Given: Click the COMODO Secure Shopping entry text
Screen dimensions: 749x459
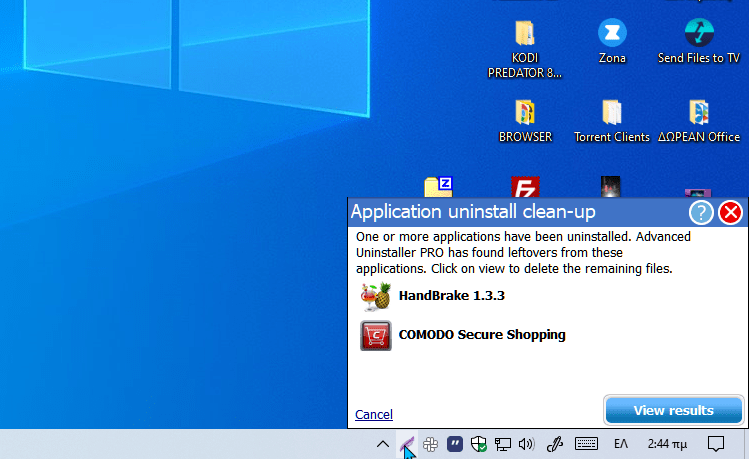Looking at the screenshot, I should [x=482, y=335].
